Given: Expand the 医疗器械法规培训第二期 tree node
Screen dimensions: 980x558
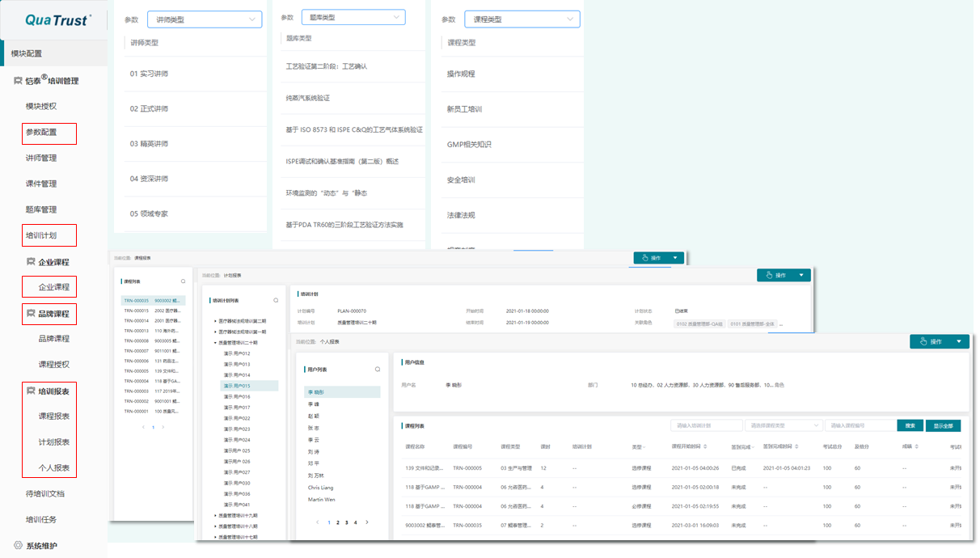Looking at the screenshot, I should pos(215,321).
